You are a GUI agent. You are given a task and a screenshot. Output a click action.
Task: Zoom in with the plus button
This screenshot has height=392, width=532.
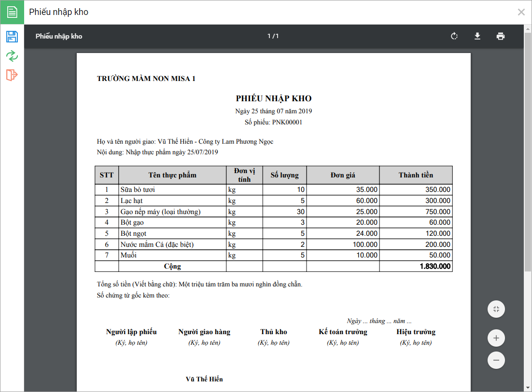click(496, 338)
